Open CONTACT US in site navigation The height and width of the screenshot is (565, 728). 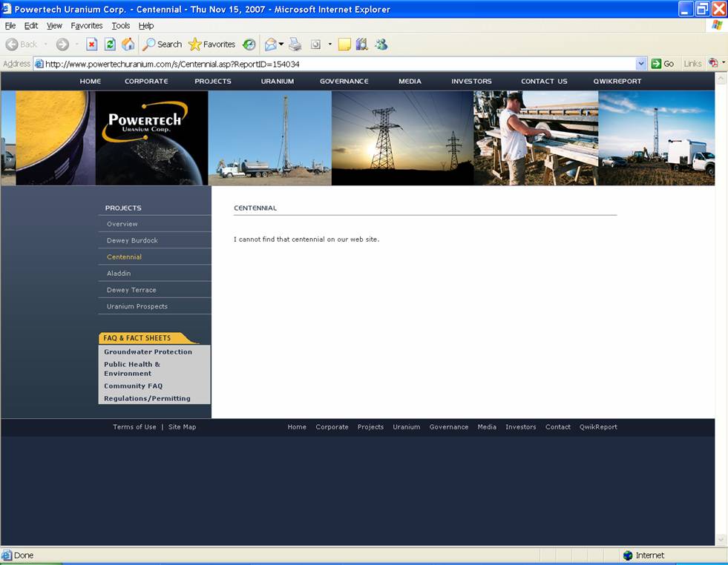[x=544, y=81]
